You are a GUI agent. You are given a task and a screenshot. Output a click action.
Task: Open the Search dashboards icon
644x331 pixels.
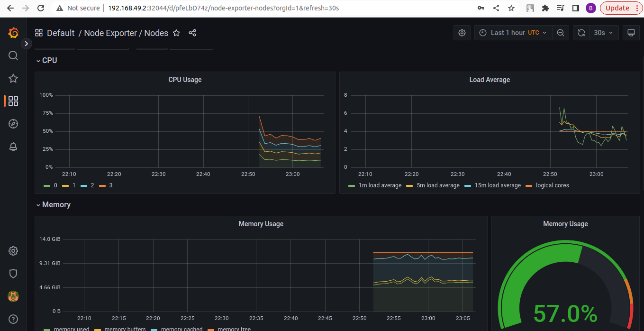13,55
